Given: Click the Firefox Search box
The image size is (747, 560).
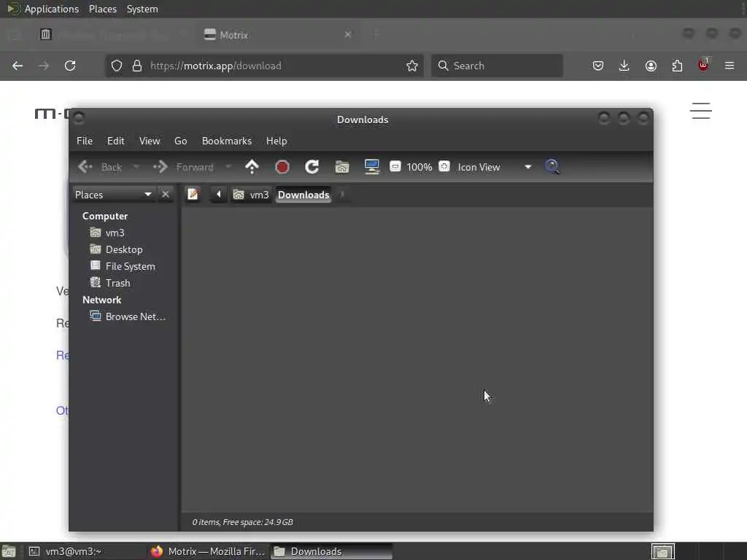Looking at the screenshot, I should (497, 66).
